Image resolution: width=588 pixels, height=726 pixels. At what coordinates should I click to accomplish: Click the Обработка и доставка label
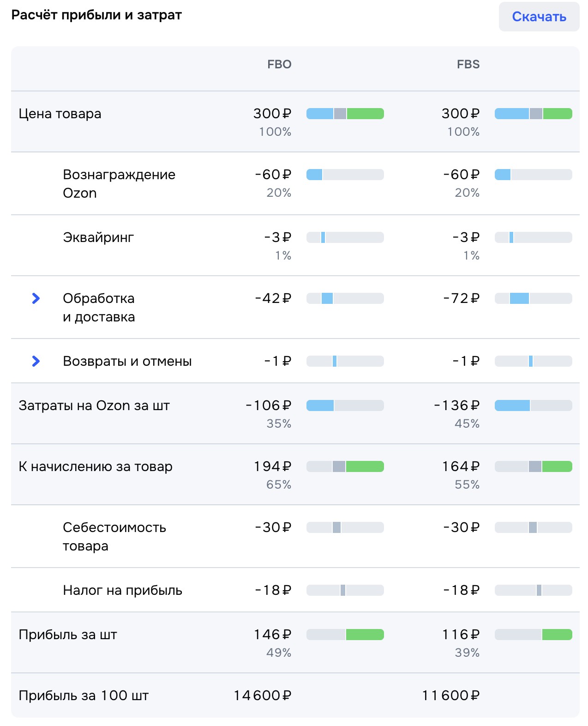tap(99, 308)
